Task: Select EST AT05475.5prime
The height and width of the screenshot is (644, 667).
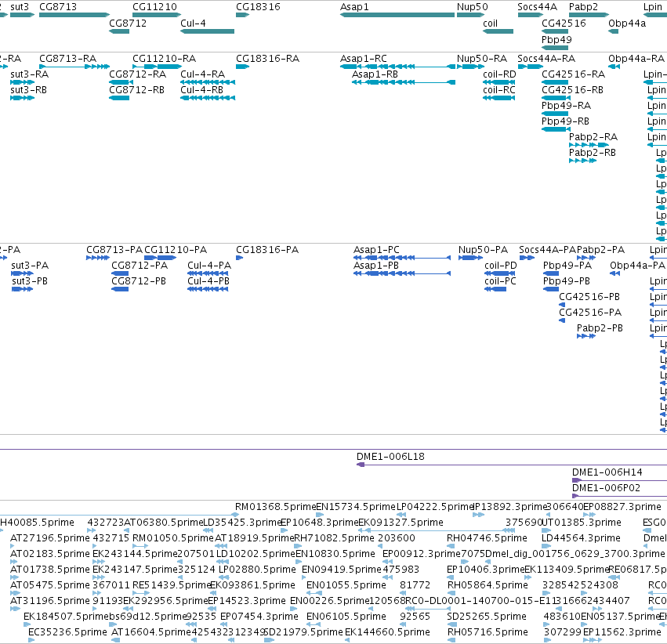Action: (49, 585)
